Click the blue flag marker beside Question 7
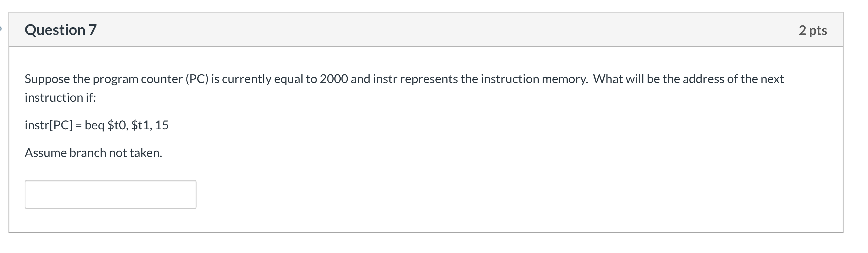 [2, 29]
